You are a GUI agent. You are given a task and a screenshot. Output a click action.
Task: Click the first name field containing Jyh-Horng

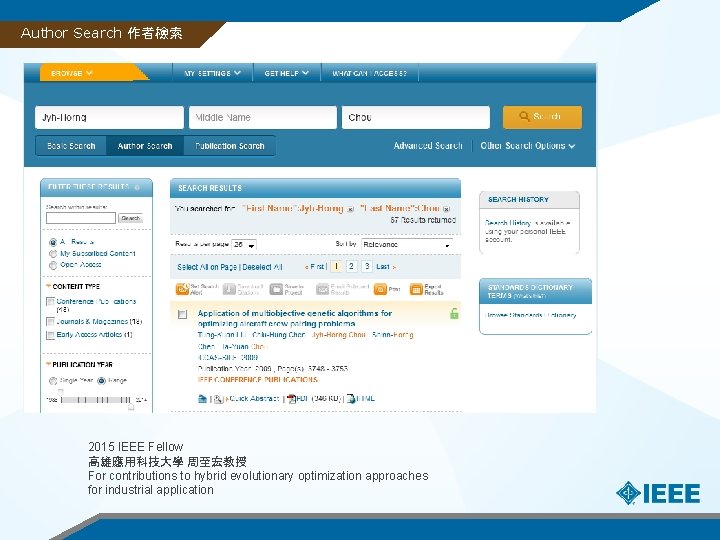coord(109,118)
